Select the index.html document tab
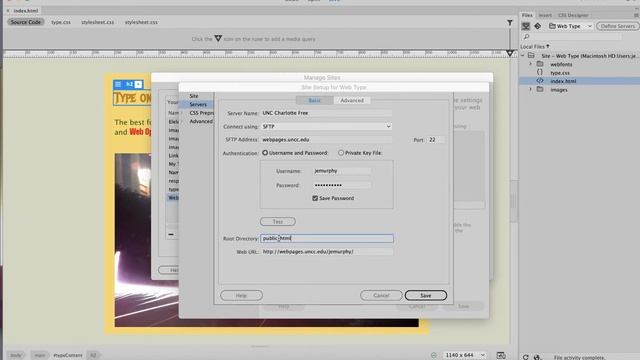The height and width of the screenshot is (360, 640). [25, 11]
